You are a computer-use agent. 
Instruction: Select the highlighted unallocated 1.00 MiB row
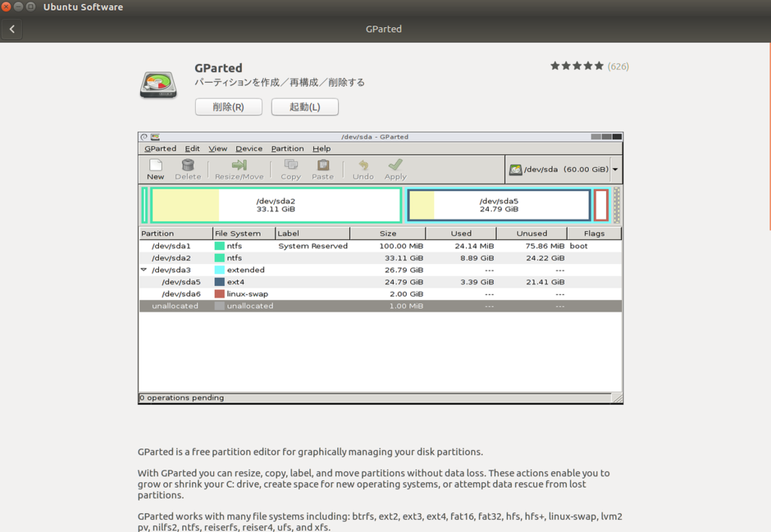380,306
